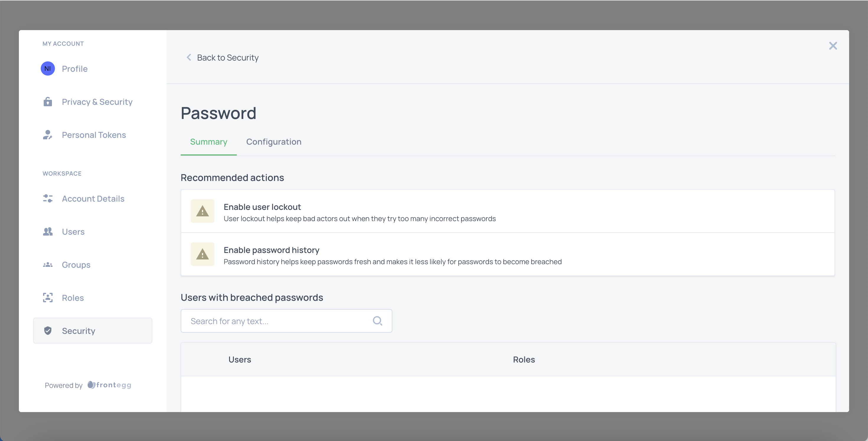Click the close button top right
This screenshot has width=868, height=441.
pyautogui.click(x=833, y=46)
